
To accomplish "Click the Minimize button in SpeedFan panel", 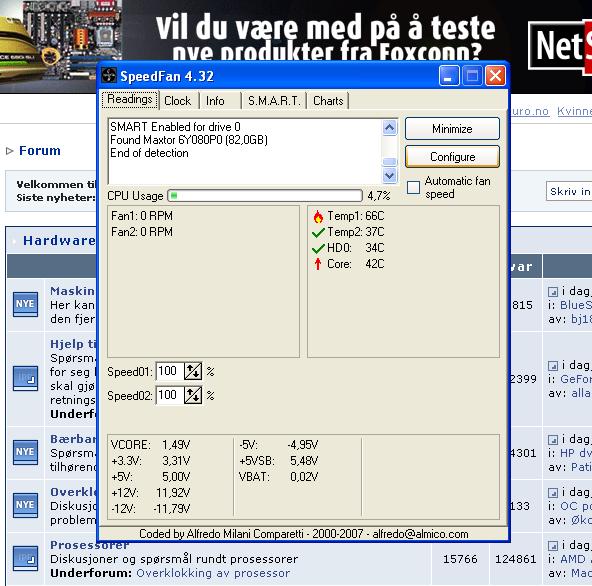I will click(452, 129).
